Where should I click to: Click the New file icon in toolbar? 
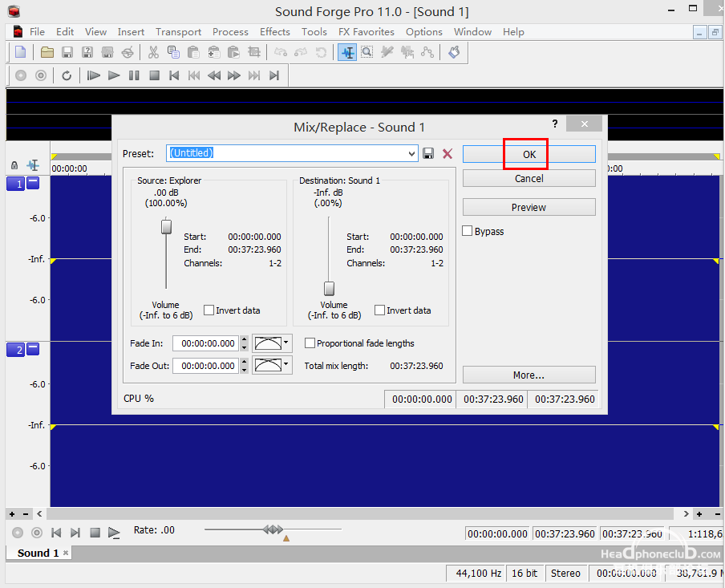(20, 52)
